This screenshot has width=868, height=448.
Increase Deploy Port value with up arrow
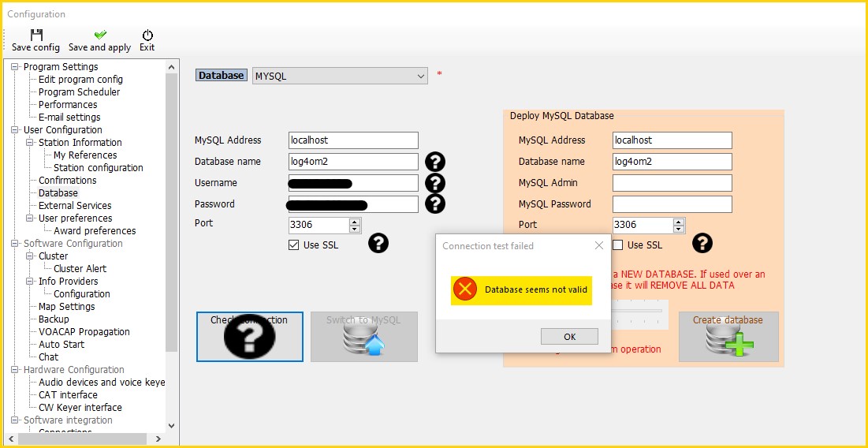pos(679,222)
